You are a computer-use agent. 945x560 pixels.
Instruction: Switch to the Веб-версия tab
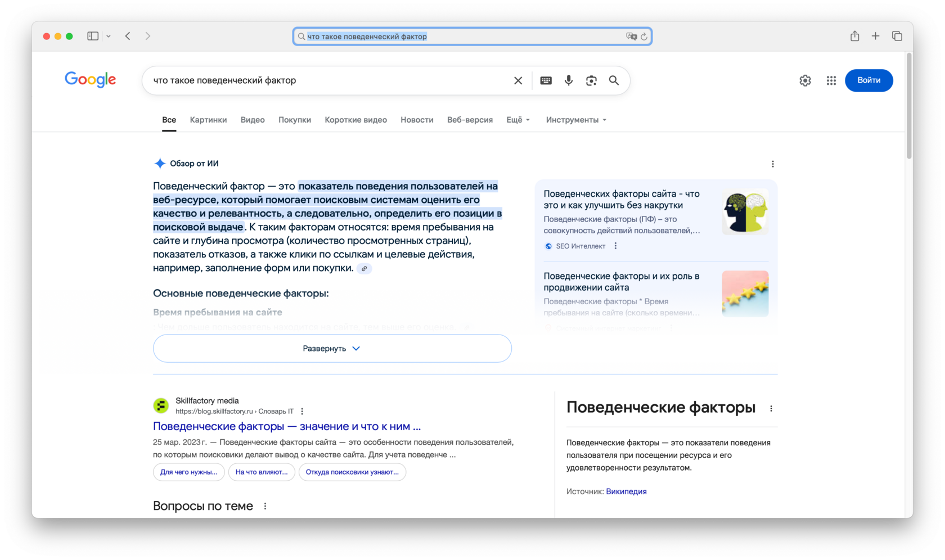point(470,120)
